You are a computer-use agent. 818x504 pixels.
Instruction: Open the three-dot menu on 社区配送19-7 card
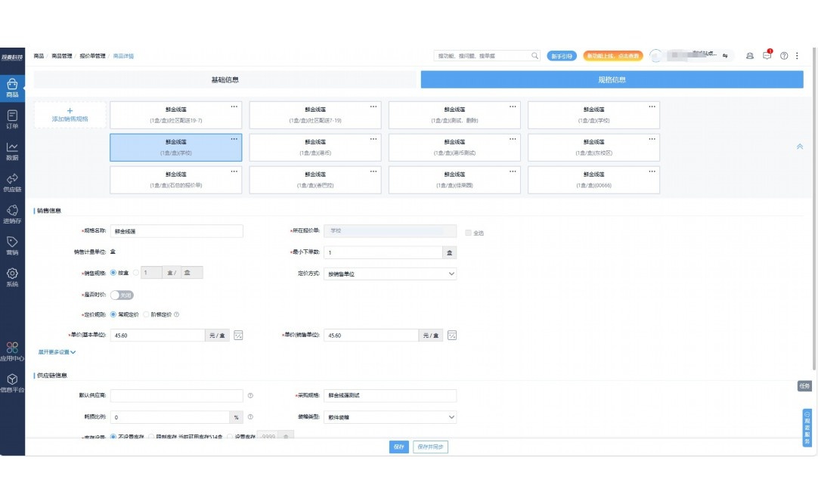[234, 107]
